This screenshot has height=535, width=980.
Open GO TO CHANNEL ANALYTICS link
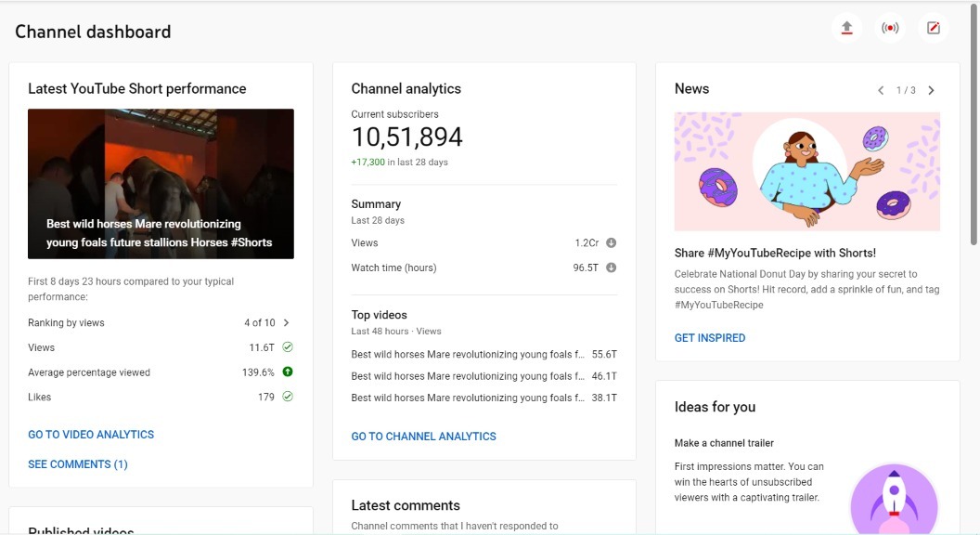tap(424, 437)
